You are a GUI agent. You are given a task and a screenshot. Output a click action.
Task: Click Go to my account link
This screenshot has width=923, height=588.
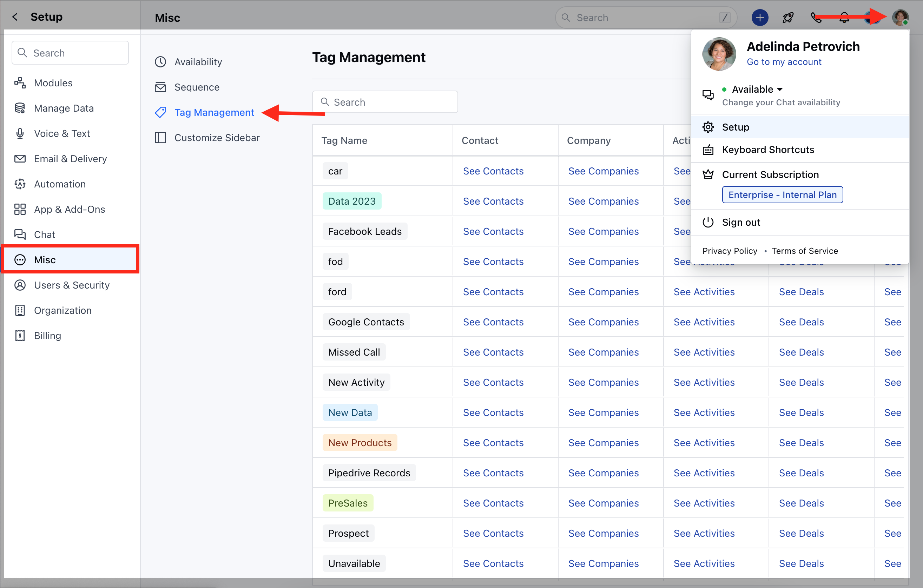pos(784,62)
